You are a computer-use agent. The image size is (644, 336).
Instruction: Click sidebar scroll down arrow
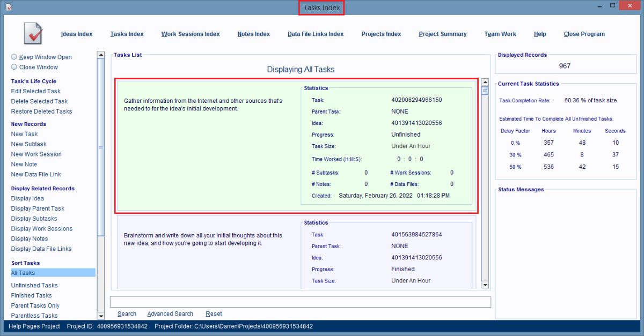tap(100, 316)
